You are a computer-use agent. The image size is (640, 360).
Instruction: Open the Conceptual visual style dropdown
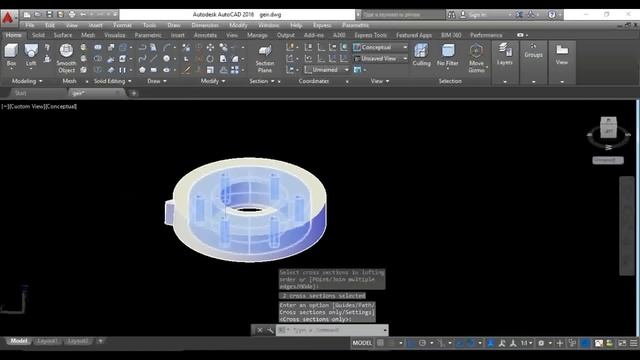380,47
